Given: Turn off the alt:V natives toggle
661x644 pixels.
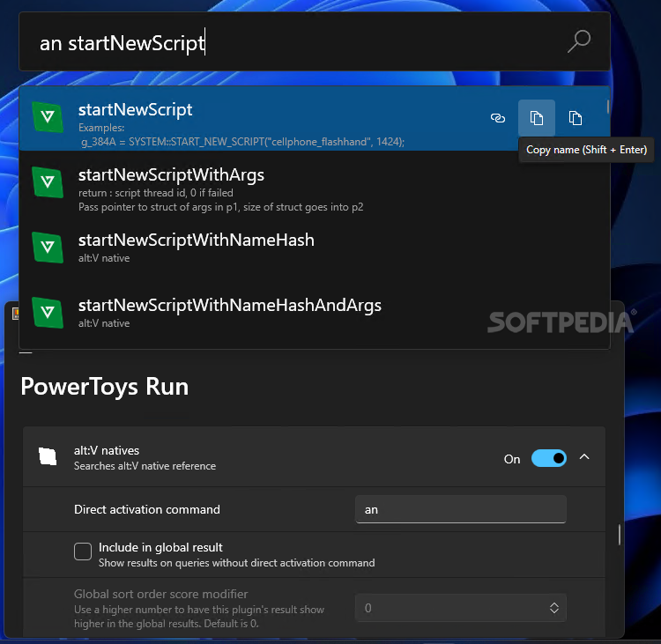Looking at the screenshot, I should (548, 458).
